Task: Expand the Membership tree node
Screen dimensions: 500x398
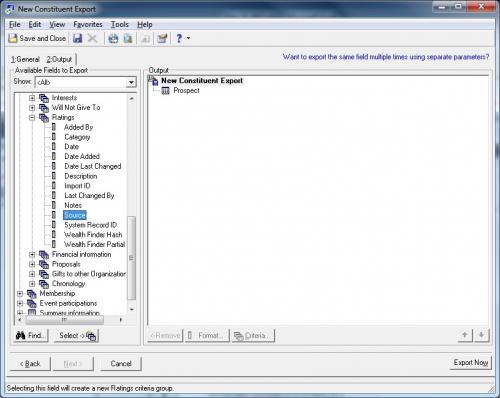Action: click(x=20, y=294)
